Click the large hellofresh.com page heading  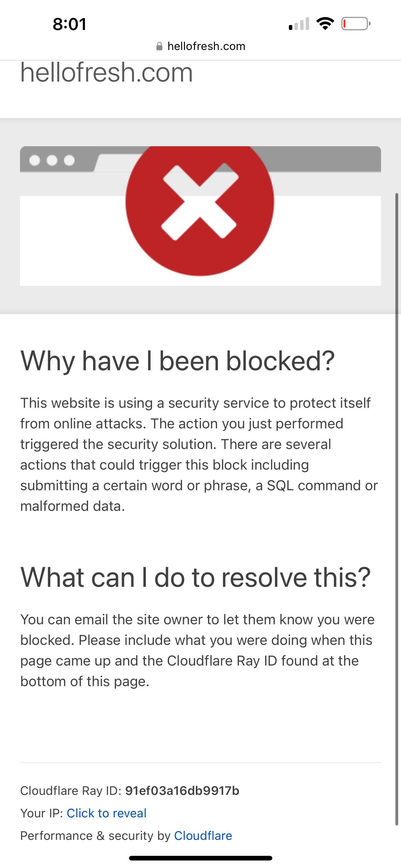[106, 72]
